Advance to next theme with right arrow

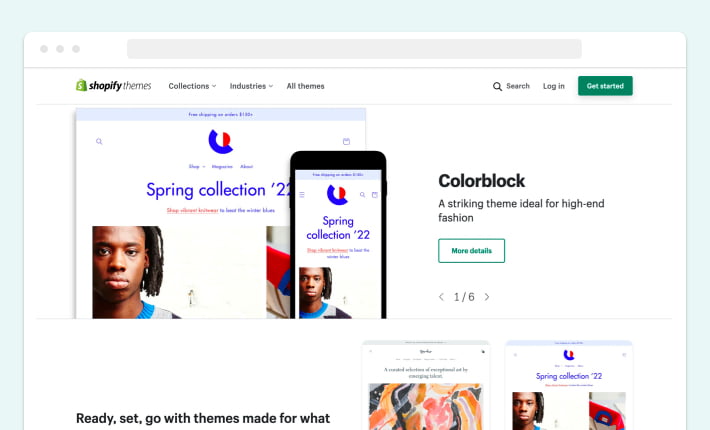tap(487, 297)
